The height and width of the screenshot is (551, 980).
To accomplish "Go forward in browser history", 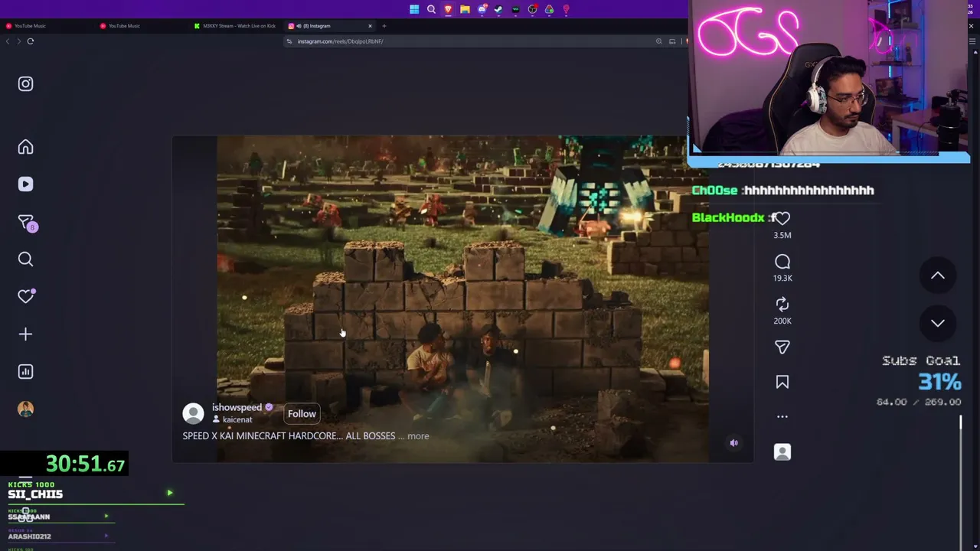I will pyautogui.click(x=19, y=41).
